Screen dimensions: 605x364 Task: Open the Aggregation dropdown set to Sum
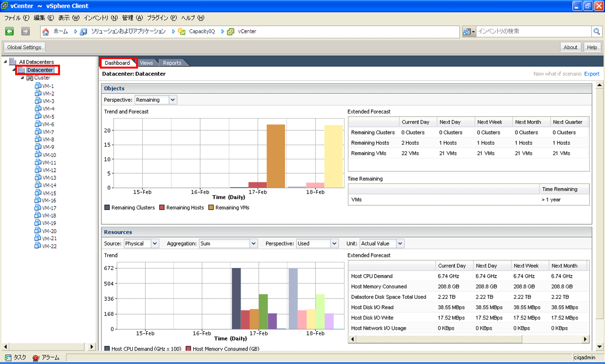(254, 244)
